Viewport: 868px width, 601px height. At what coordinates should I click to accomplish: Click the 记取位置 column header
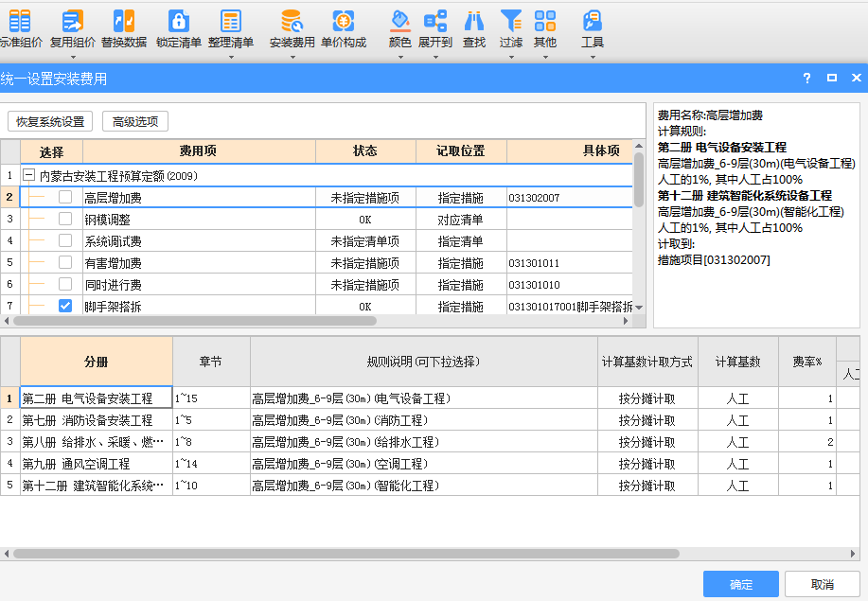pos(461,151)
